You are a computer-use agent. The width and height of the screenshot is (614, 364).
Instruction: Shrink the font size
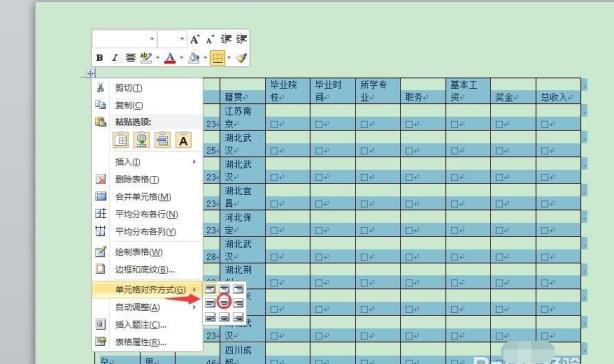[210, 39]
